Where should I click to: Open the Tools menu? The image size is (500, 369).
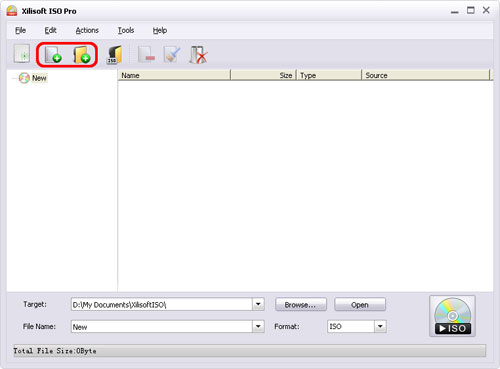pyautogui.click(x=126, y=30)
